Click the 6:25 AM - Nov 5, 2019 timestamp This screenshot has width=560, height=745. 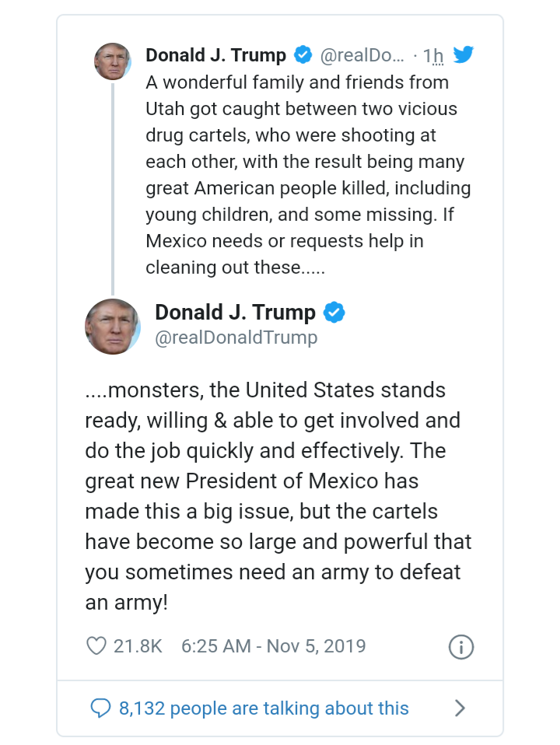273,646
